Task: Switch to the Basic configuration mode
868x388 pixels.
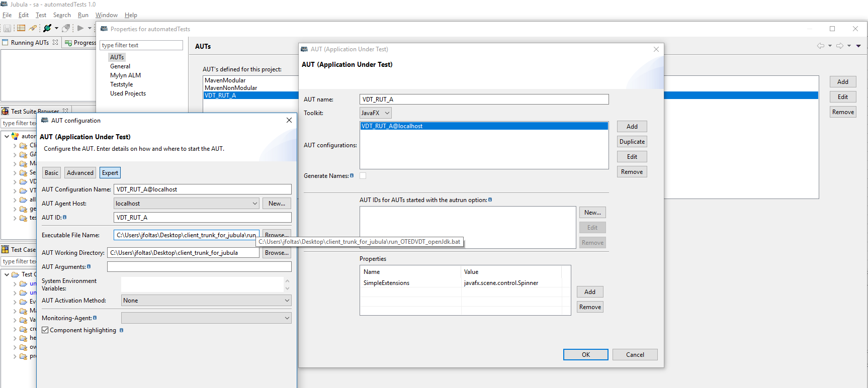Action: coord(51,173)
